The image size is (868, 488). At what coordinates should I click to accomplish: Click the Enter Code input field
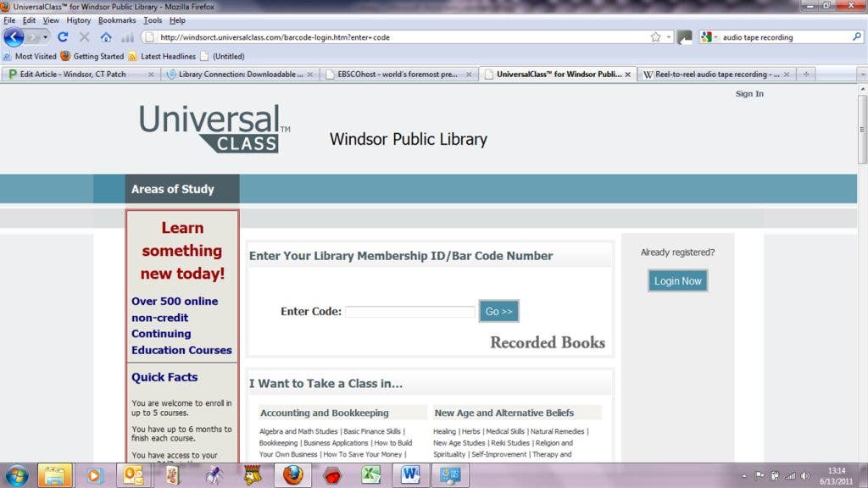point(409,312)
